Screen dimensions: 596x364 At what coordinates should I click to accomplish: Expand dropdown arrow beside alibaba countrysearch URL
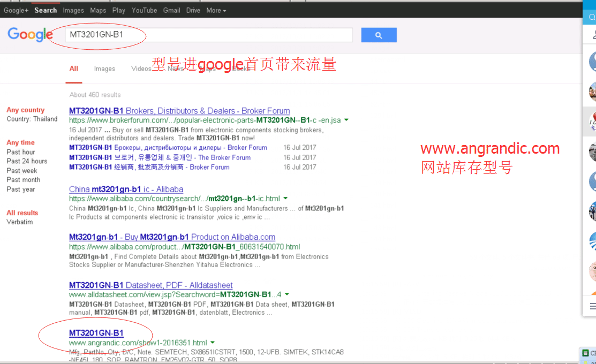click(285, 199)
